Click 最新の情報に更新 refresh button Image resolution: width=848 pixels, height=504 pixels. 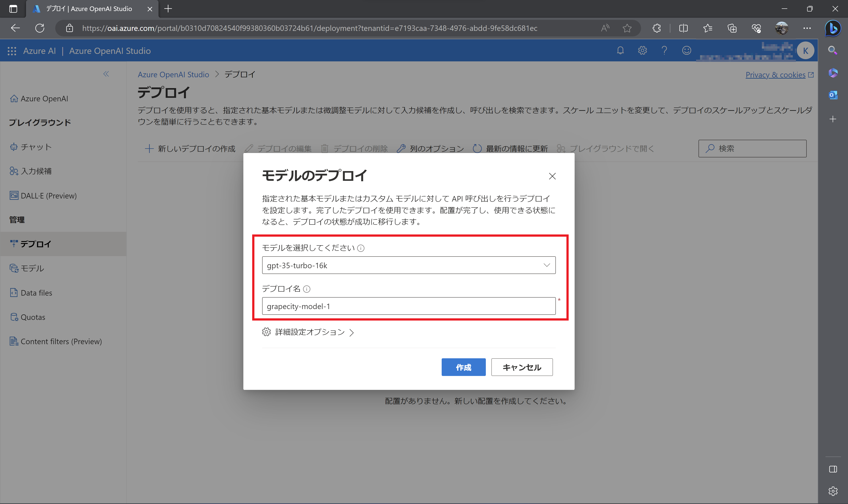tap(510, 148)
